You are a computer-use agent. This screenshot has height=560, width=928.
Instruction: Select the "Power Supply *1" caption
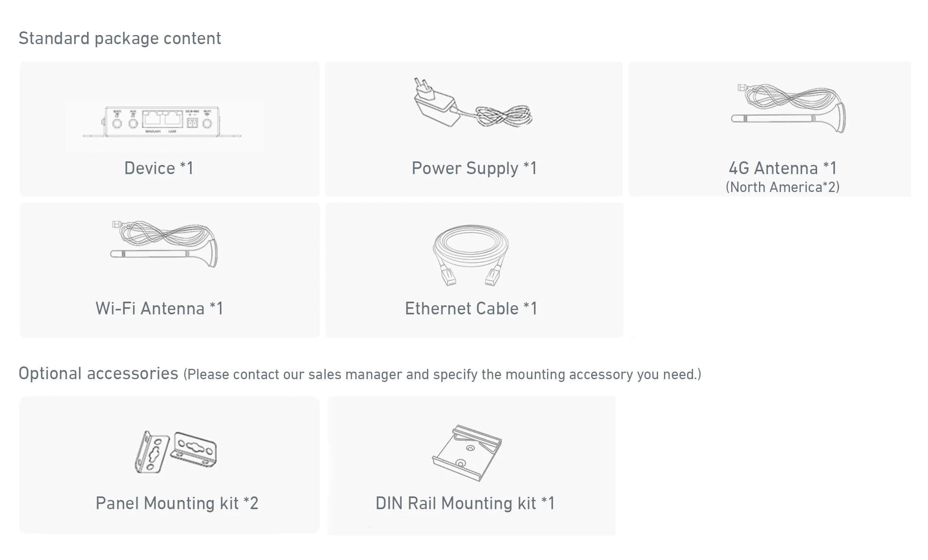point(474,169)
